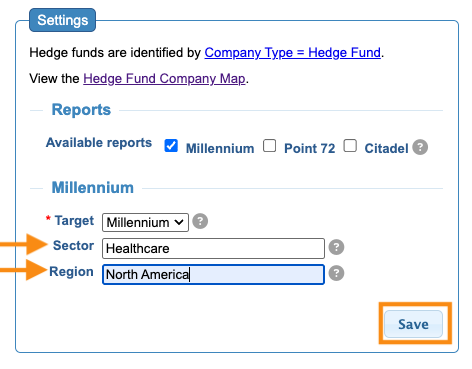Click the help icon beside Target dropdown
Screen dimensions: 472x369
tap(200, 221)
